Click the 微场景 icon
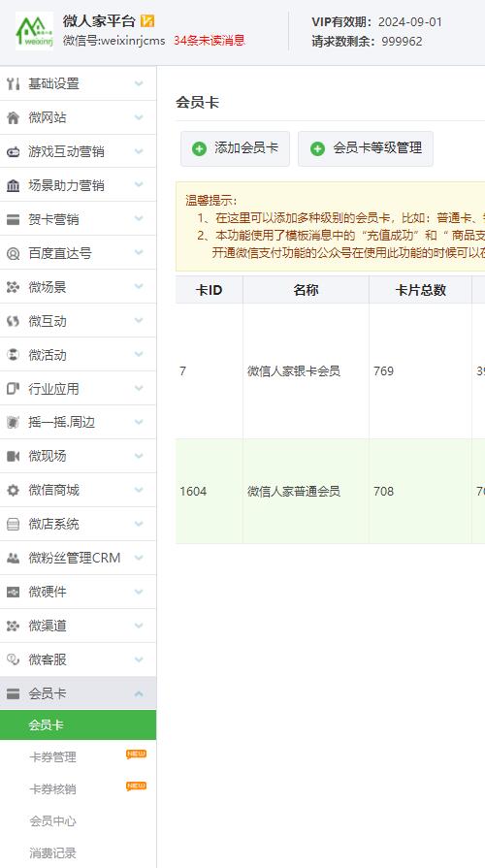Screen dimensions: 485x868 click(x=13, y=287)
